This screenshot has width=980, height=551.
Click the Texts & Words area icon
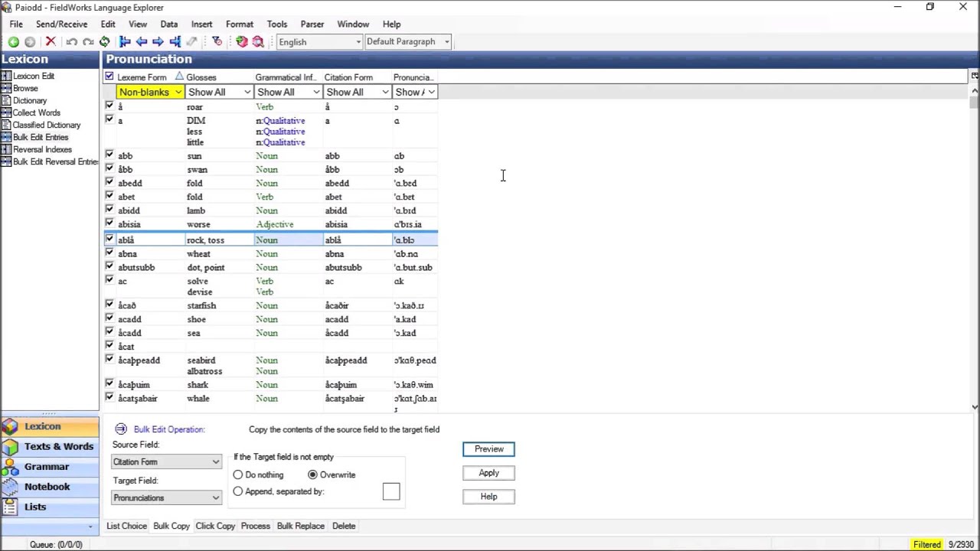(x=11, y=447)
